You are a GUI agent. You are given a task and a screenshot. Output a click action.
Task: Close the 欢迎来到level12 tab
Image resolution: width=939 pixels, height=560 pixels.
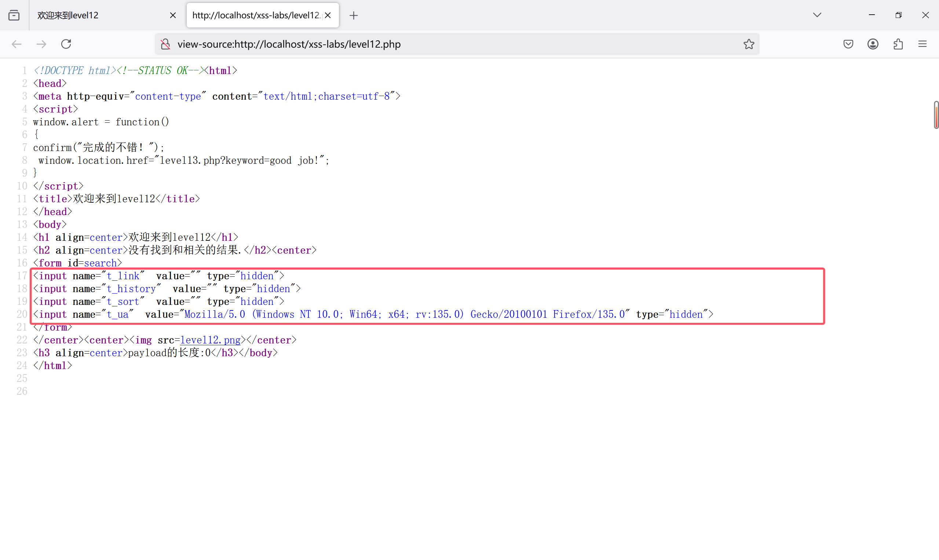(x=173, y=15)
